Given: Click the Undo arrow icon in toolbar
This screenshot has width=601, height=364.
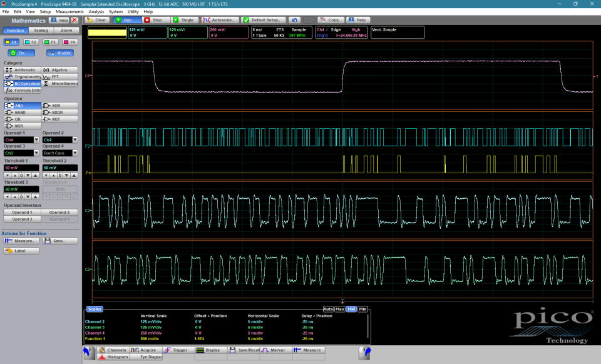Looking at the screenshot, I should pos(294,20).
